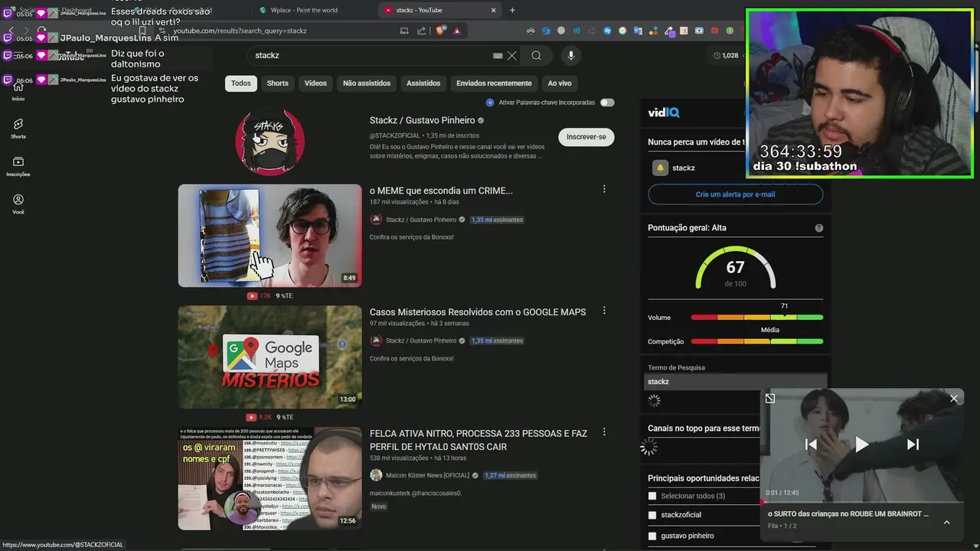
Task: Click the Termo de Pesquisa stackz field
Action: [x=735, y=382]
